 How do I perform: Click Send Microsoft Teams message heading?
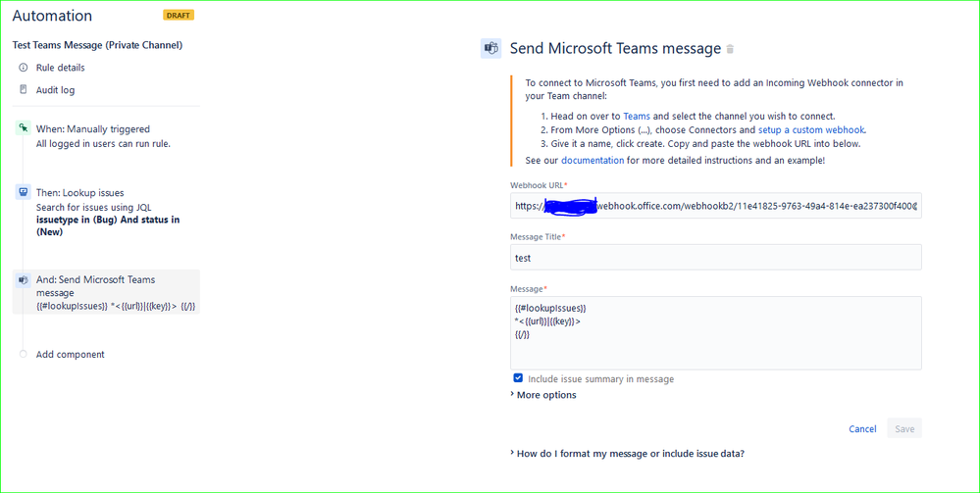coord(615,49)
